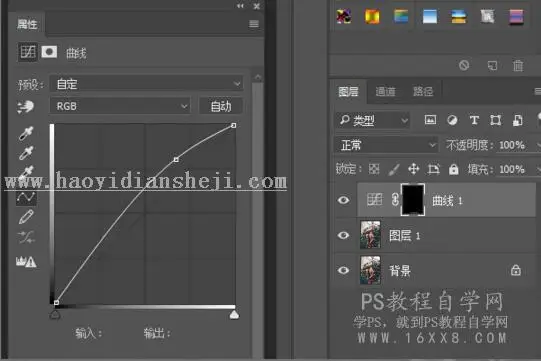
Task: Filter layers by shape icon
Action: pos(495,120)
